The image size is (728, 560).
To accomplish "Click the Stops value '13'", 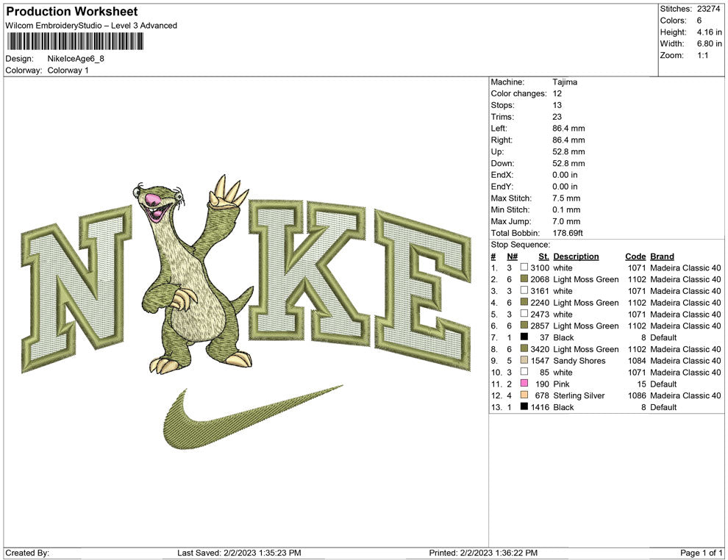I will point(557,105).
